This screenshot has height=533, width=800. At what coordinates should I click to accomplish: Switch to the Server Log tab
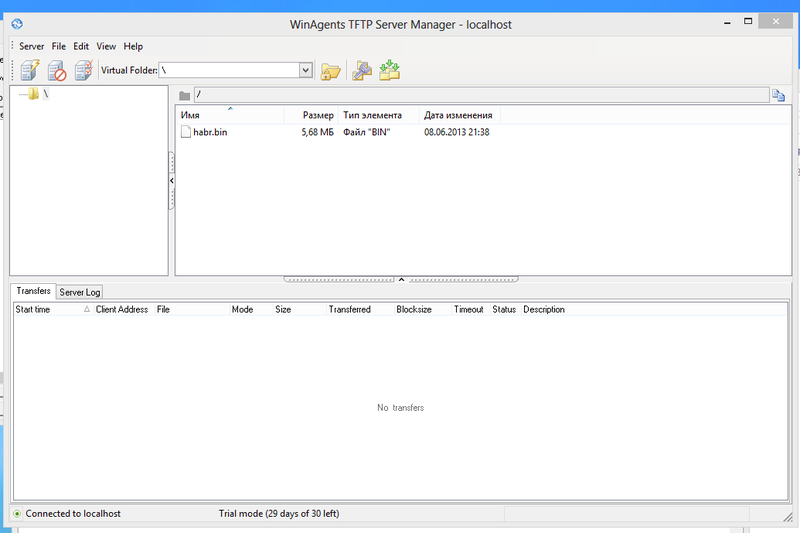pyautogui.click(x=80, y=292)
